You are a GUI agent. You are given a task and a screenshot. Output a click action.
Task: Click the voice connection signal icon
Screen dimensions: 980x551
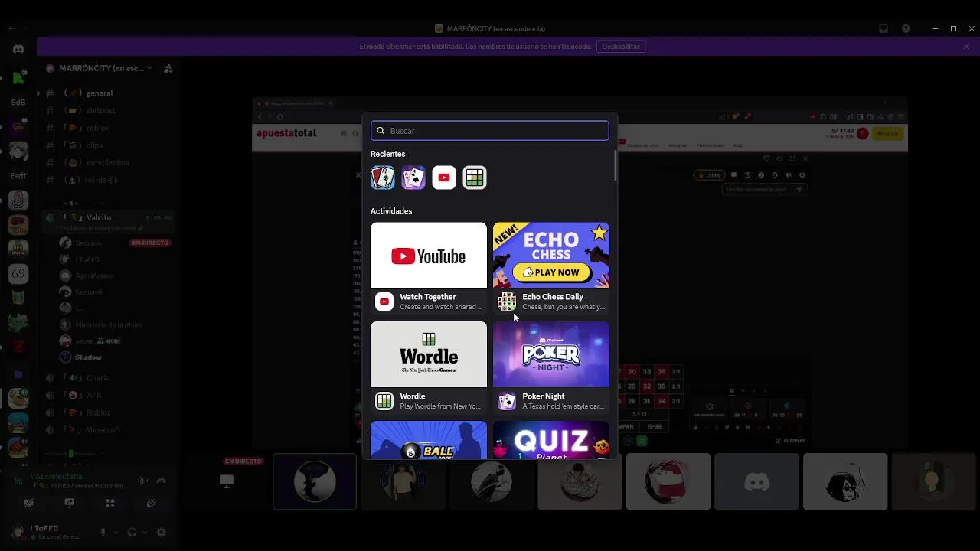[18, 481]
